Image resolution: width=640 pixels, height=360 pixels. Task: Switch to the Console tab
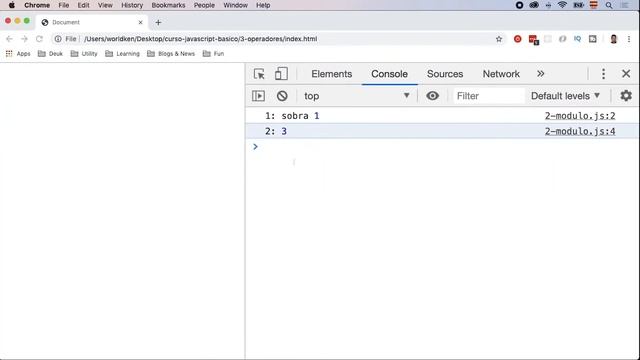coord(389,74)
